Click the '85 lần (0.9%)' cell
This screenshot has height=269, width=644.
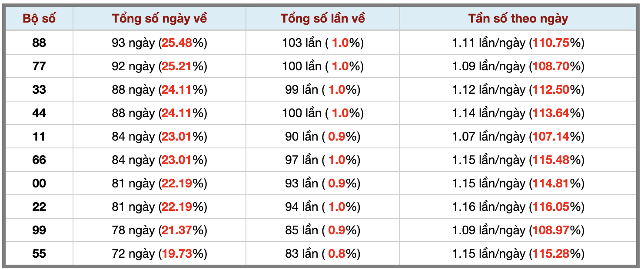click(x=323, y=230)
